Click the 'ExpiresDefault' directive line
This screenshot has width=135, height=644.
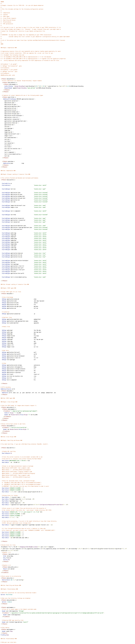click(x=24, y=185)
